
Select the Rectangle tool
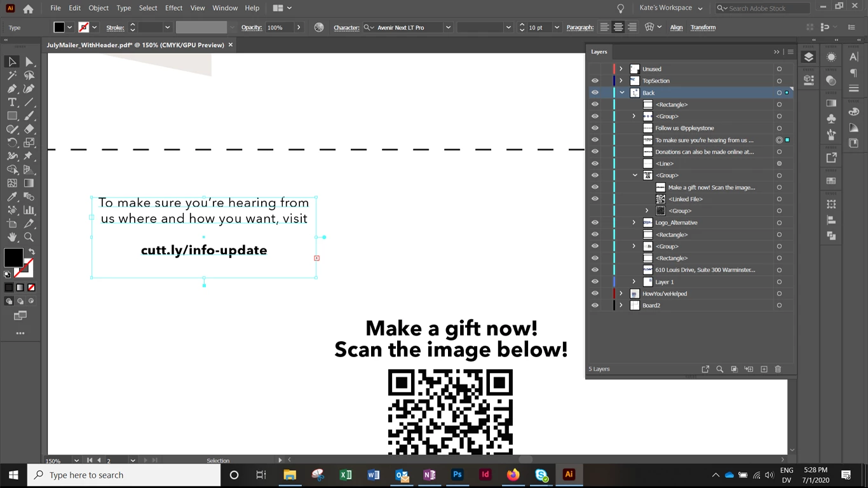[x=12, y=116]
